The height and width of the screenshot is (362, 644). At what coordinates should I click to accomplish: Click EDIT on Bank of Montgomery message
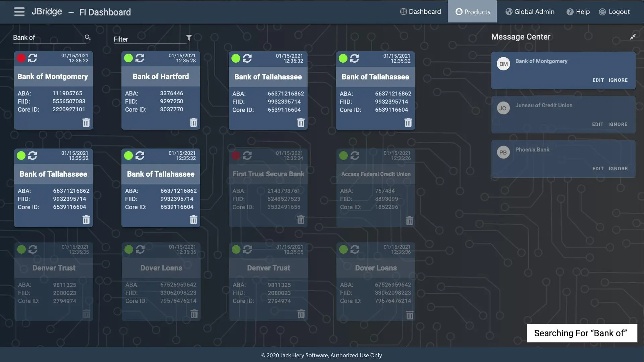pyautogui.click(x=598, y=80)
